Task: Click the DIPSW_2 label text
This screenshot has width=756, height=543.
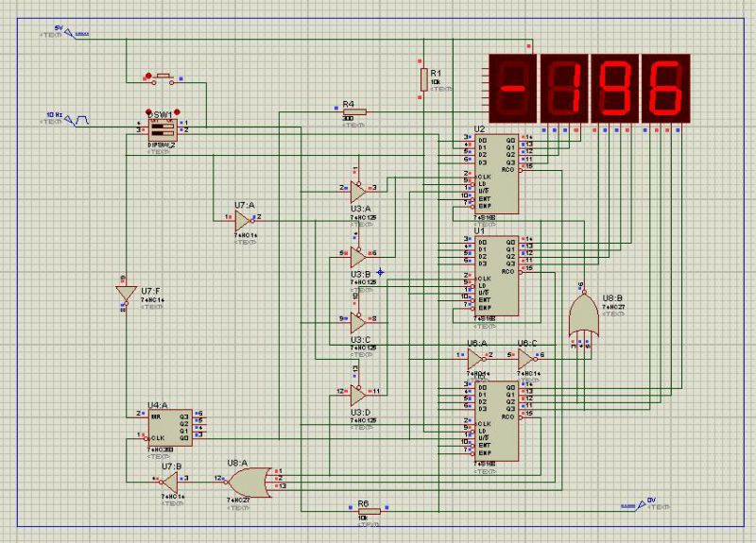Action: click(x=163, y=145)
